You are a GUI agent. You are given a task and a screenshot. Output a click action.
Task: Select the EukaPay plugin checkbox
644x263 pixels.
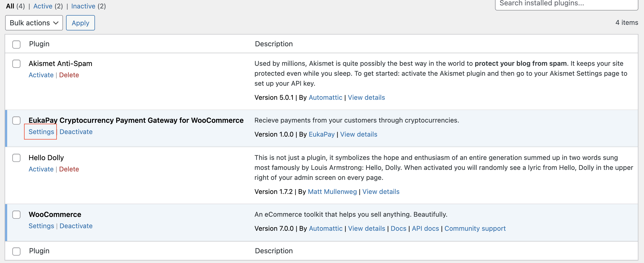[x=16, y=120]
